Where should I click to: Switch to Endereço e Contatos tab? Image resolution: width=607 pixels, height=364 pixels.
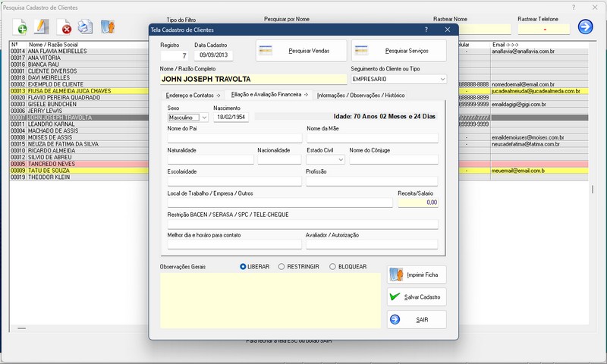coord(193,96)
